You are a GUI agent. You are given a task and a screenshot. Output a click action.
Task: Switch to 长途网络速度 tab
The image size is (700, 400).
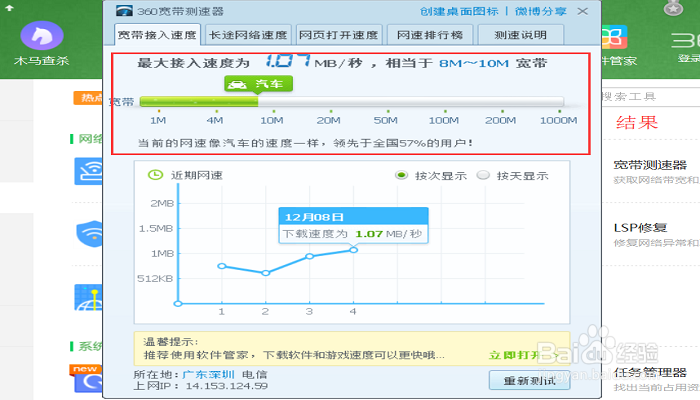[x=248, y=35]
